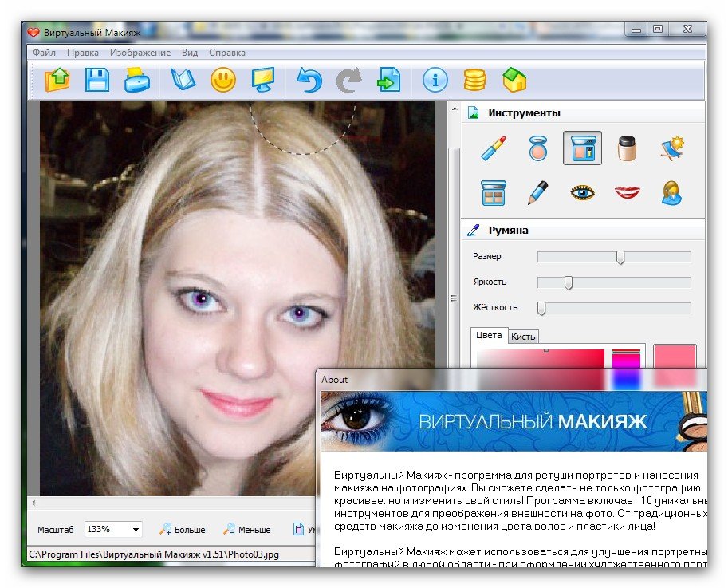Select the eye color tool

point(583,192)
